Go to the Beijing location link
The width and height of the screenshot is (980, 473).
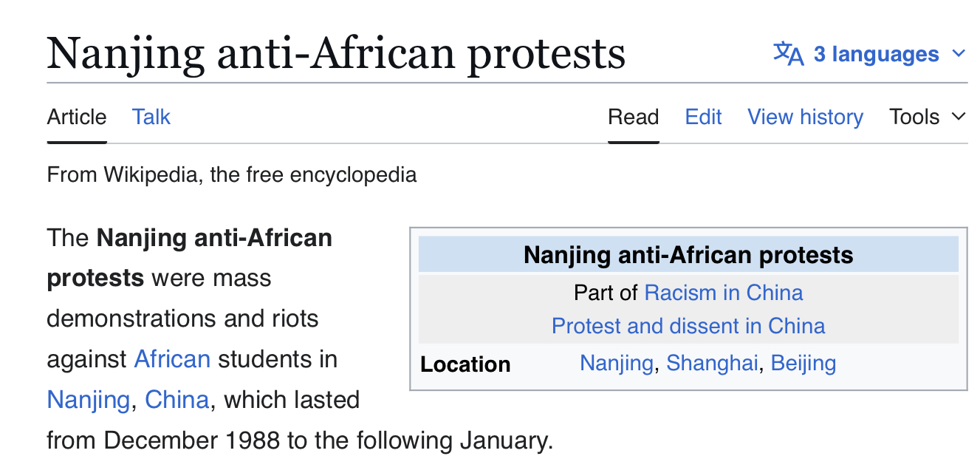(x=803, y=364)
